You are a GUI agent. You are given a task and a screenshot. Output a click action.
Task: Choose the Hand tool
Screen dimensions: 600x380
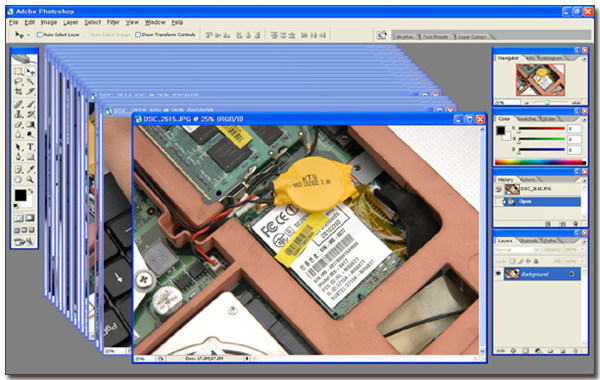tap(18, 179)
